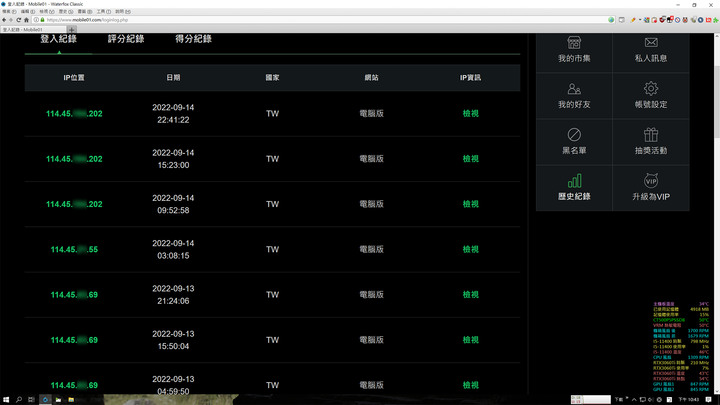This screenshot has width=720, height=405.
Task: Click taskbar search magnifier
Action: pyautogui.click(x=19, y=399)
